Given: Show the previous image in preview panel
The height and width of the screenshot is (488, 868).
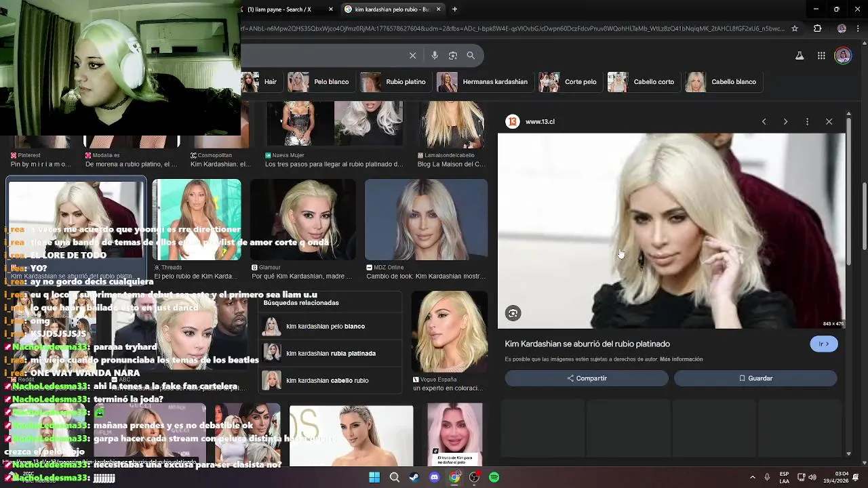Looking at the screenshot, I should click(764, 121).
